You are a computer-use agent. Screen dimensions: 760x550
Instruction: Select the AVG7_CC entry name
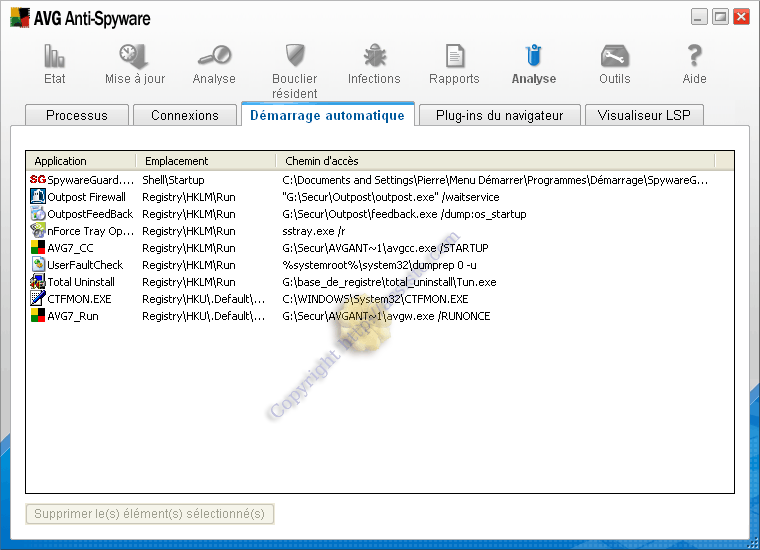70,248
